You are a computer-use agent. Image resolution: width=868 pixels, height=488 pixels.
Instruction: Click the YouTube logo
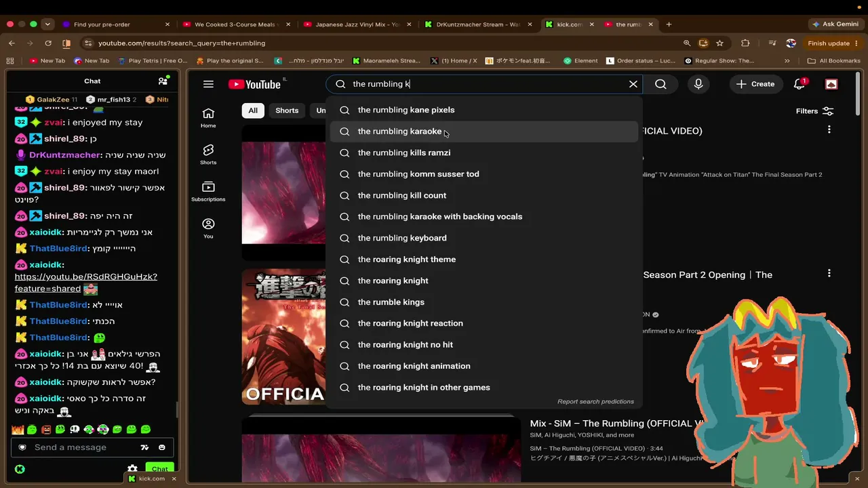255,84
